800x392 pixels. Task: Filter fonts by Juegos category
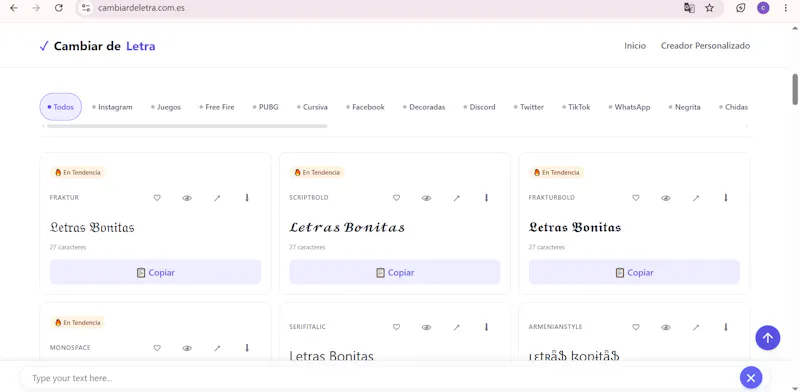click(x=166, y=107)
